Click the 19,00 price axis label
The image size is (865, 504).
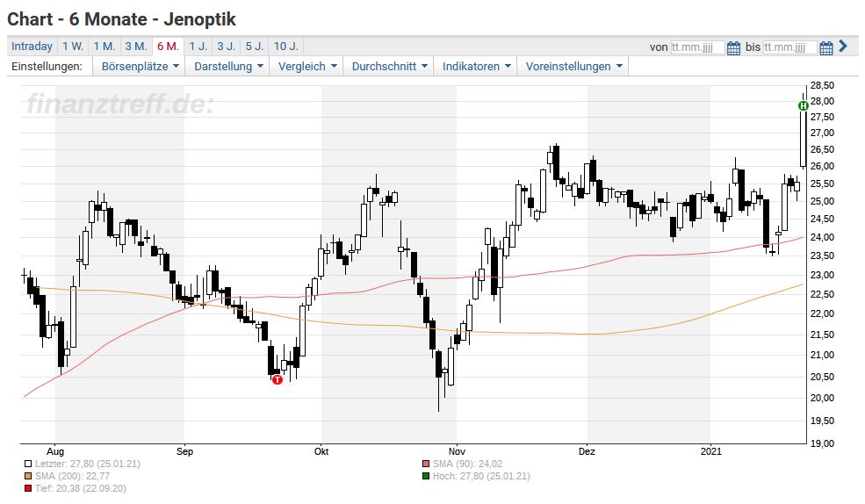click(823, 443)
